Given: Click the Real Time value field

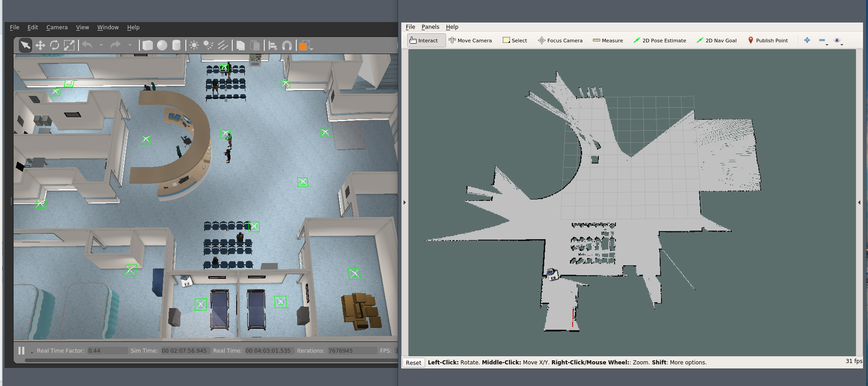Looking at the screenshot, I should point(269,351).
